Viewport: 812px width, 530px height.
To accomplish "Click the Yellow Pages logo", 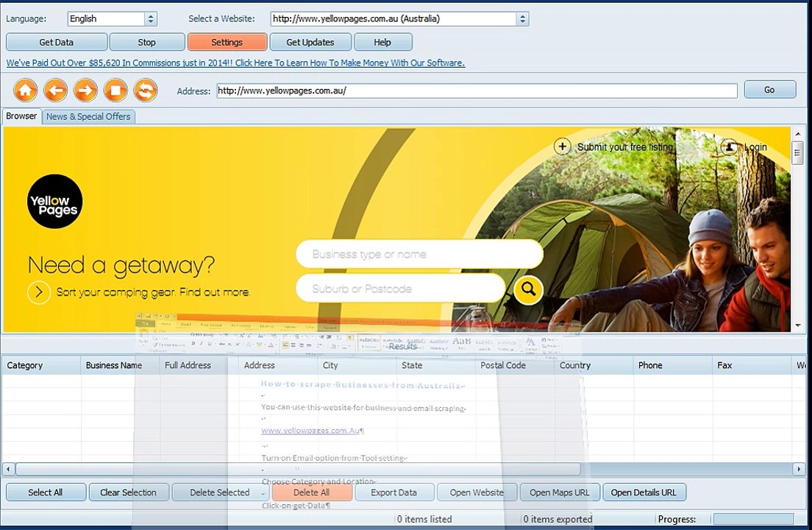I will [55, 202].
